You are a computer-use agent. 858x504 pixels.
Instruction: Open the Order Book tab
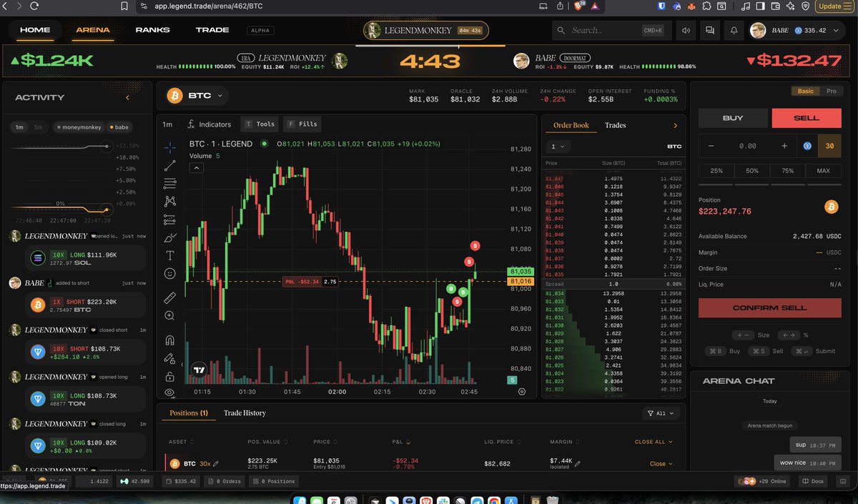tap(572, 126)
